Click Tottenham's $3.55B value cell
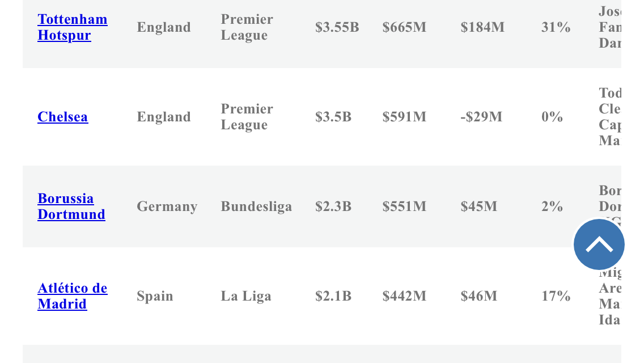 pyautogui.click(x=337, y=27)
